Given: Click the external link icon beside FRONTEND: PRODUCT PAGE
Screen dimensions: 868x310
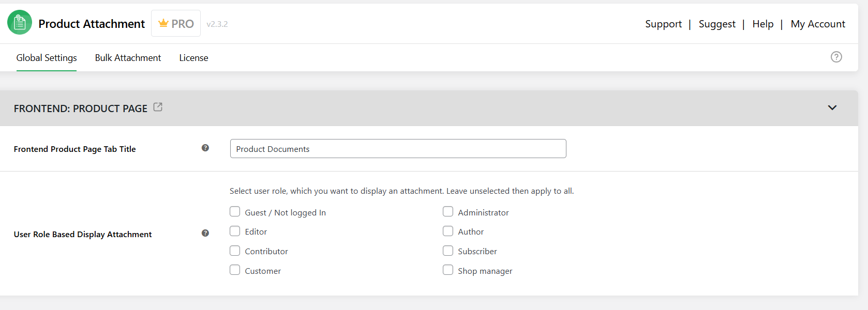Looking at the screenshot, I should [158, 107].
